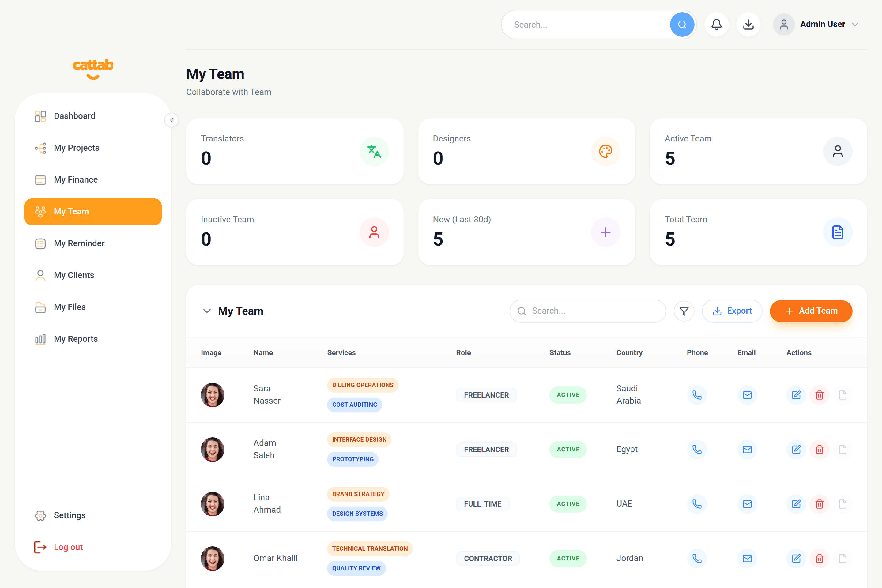Log out of the account
This screenshot has width=882, height=588.
coord(93,547)
